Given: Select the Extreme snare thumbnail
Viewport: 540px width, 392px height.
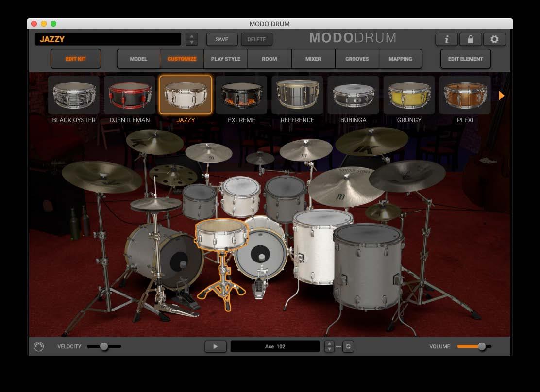Looking at the screenshot, I should point(241,95).
